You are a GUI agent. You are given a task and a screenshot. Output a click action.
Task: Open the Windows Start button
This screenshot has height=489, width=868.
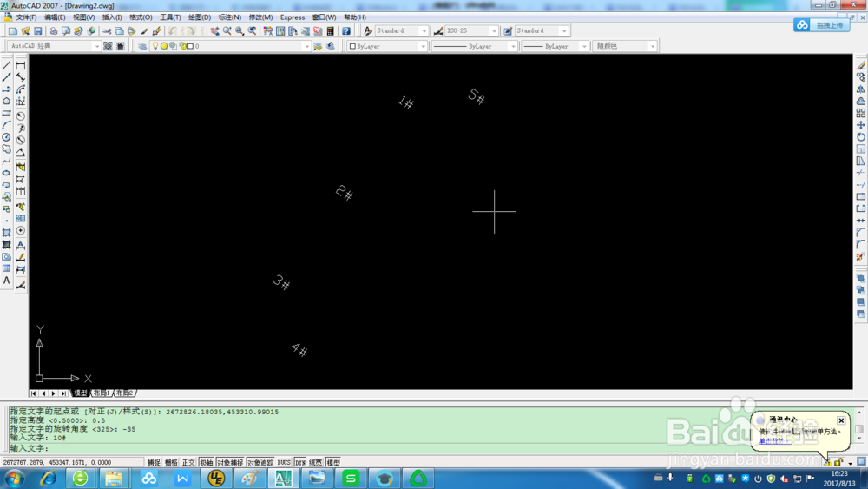[15, 478]
